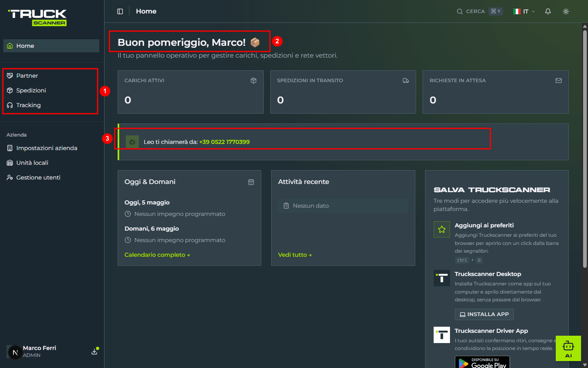Click the Truckscanner Desktop logo icon
The height and width of the screenshot is (368, 588).
442,278
